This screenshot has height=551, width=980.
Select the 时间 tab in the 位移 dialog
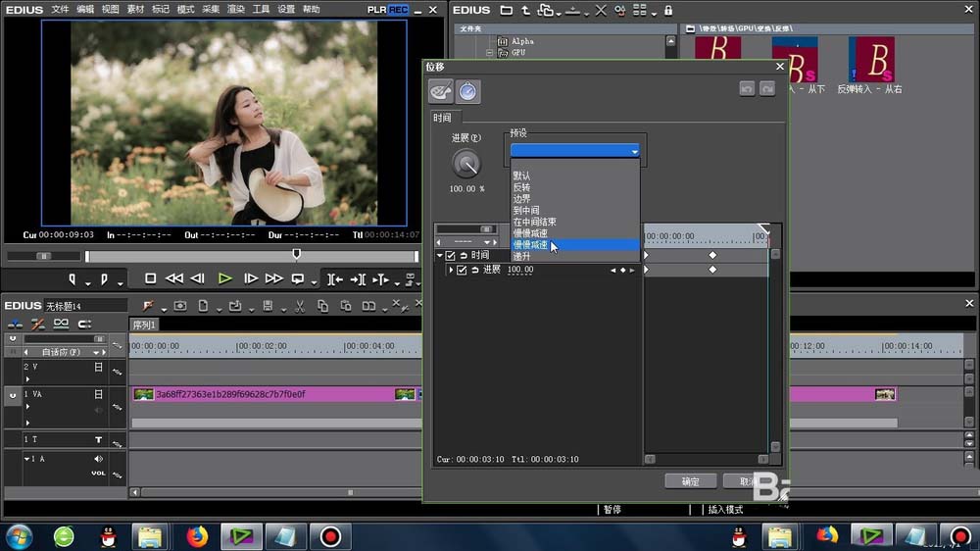point(442,118)
